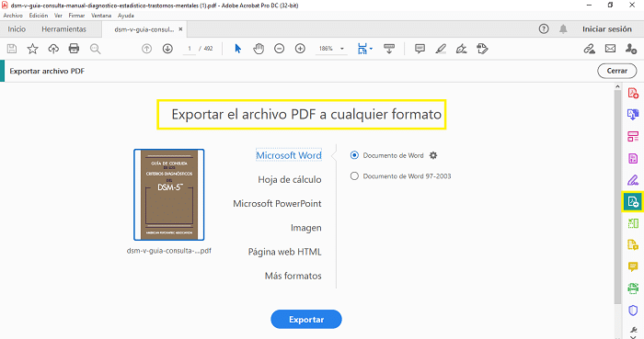Open Fill & Sign sidebar tool
Screen dimensions: 644x339
(x=633, y=179)
